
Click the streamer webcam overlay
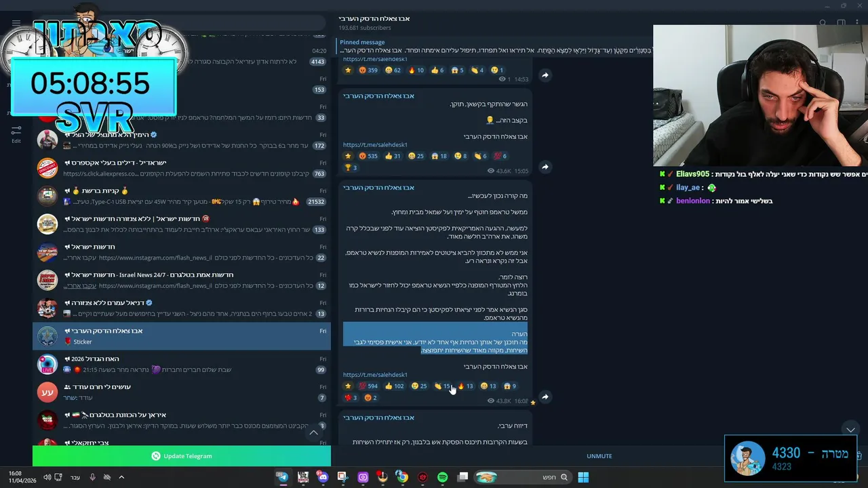[x=760, y=96]
